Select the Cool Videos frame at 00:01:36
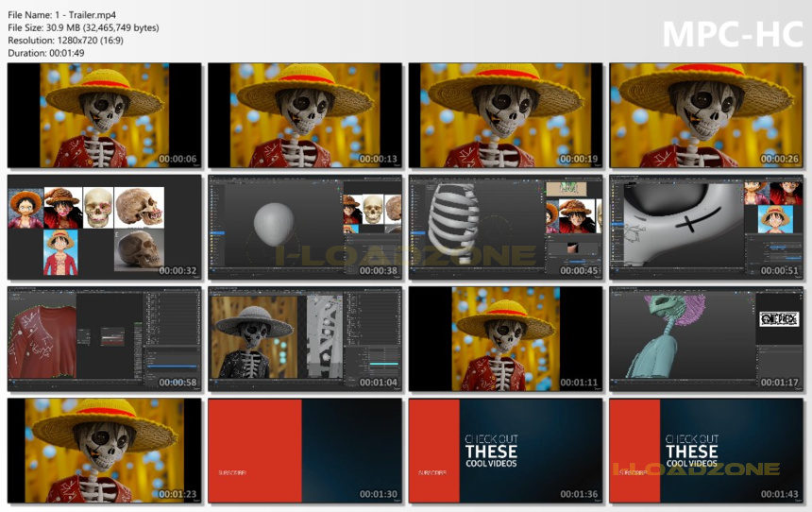The height and width of the screenshot is (512, 812). pyautogui.click(x=505, y=451)
